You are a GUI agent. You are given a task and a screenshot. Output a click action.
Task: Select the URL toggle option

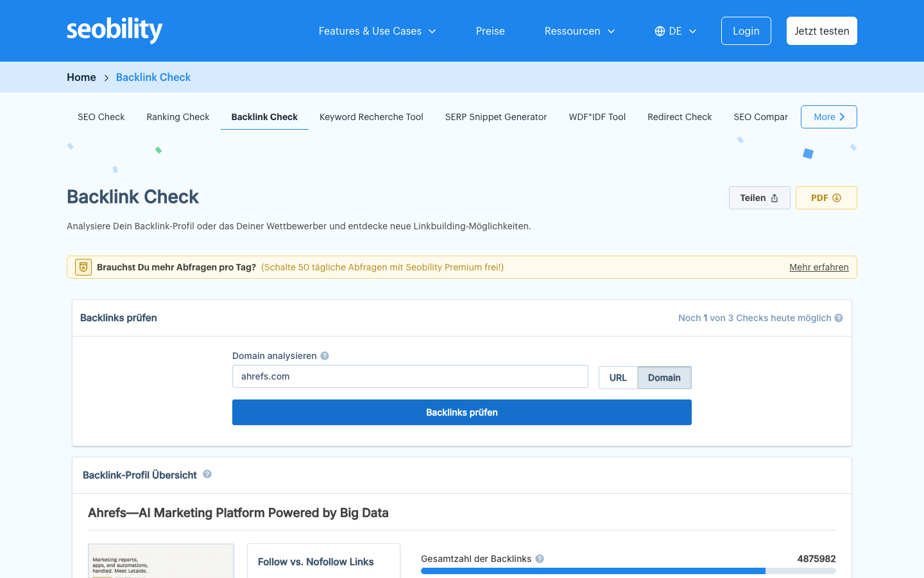pos(618,378)
